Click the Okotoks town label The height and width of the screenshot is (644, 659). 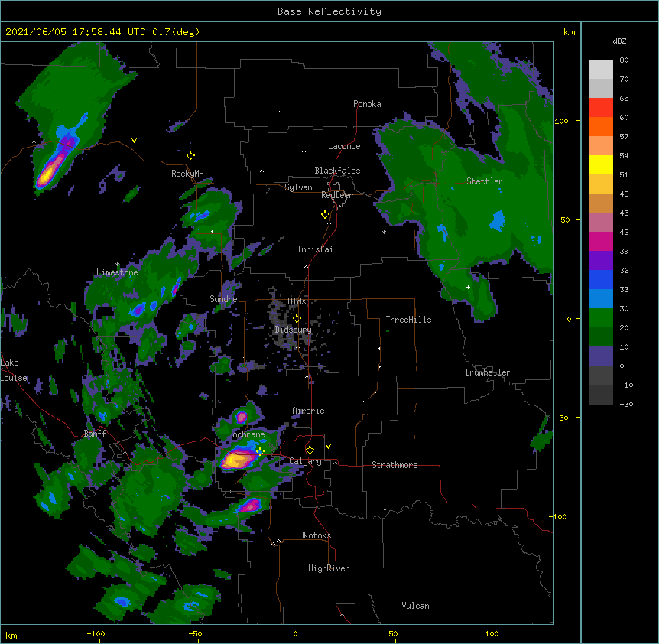tap(315, 535)
